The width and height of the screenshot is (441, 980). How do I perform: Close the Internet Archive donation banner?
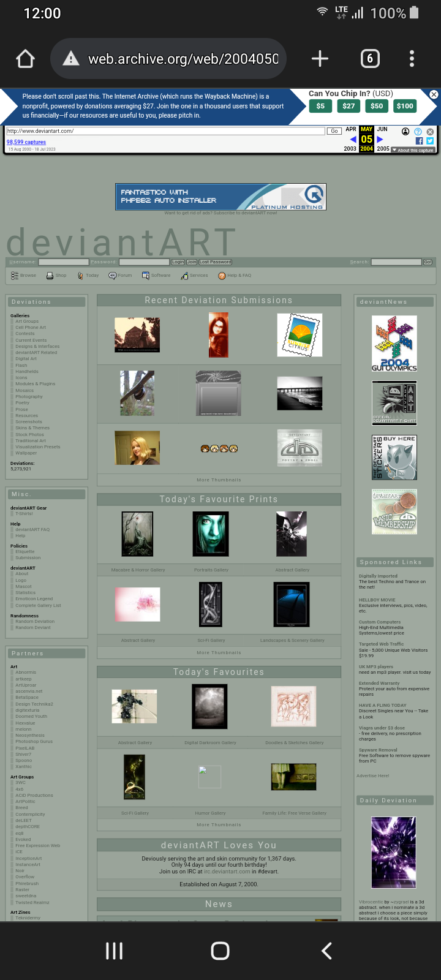click(x=434, y=94)
